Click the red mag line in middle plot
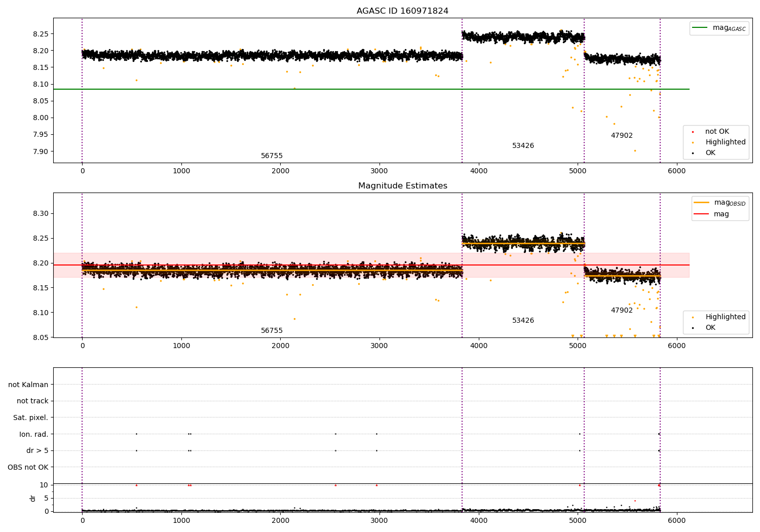 (x=371, y=265)
